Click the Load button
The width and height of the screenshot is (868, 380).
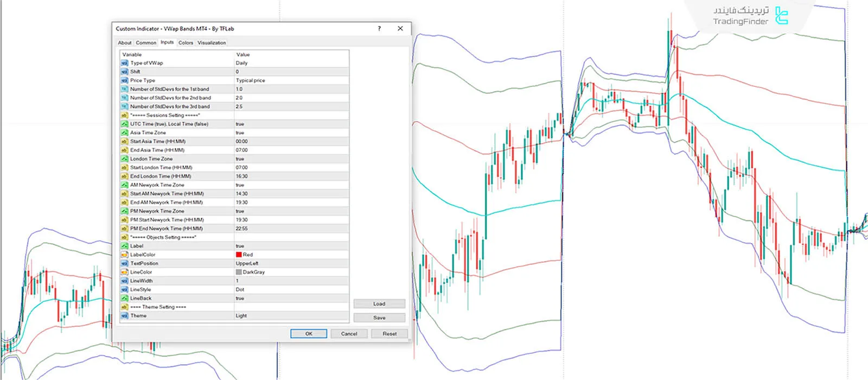(x=379, y=304)
